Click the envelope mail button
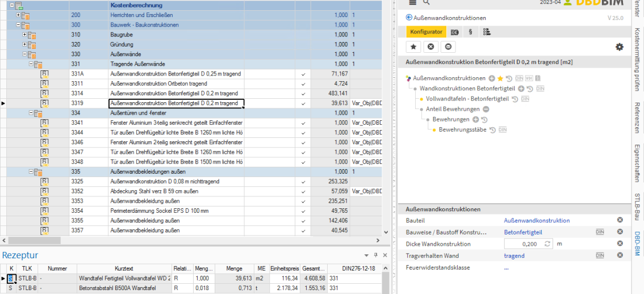 coord(449,47)
